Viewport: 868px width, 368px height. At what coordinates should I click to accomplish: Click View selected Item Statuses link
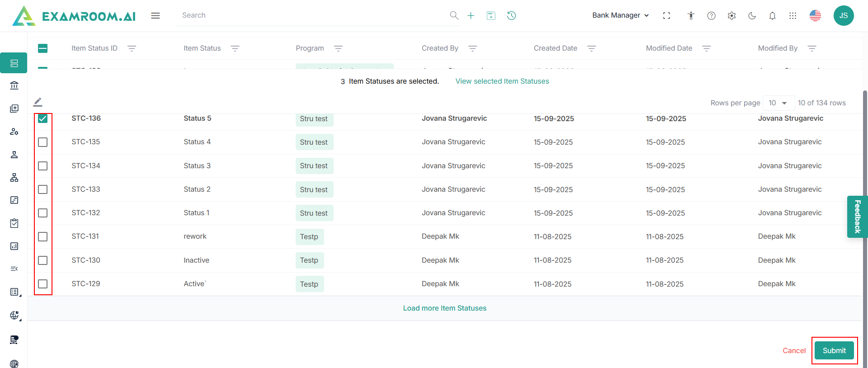tap(502, 81)
